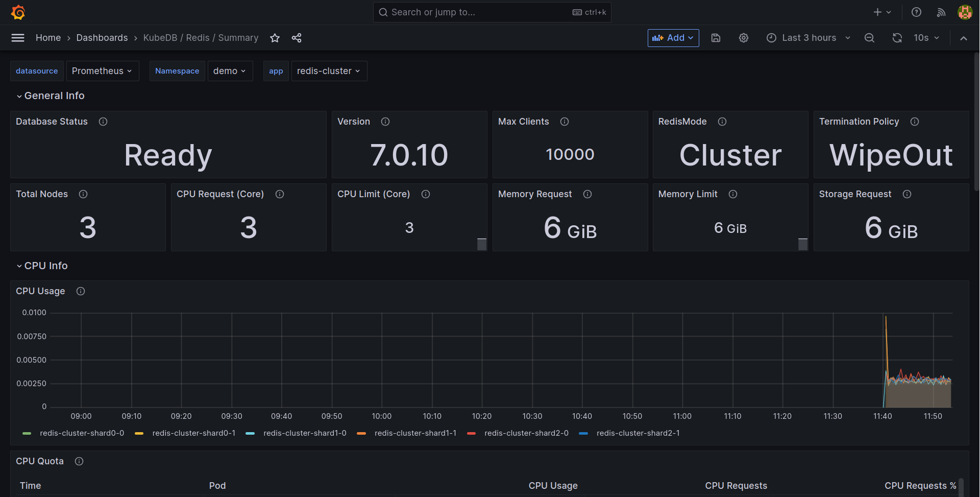Zoom out the time range
Image resolution: width=980 pixels, height=497 pixels.
click(870, 38)
